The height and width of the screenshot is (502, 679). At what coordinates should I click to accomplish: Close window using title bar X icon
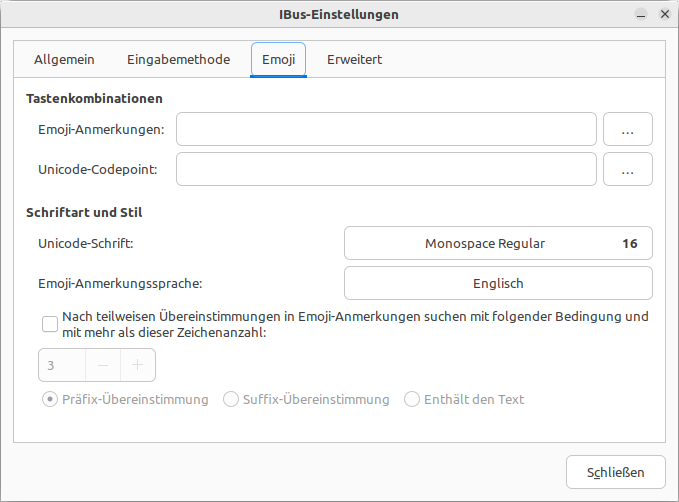pos(665,14)
